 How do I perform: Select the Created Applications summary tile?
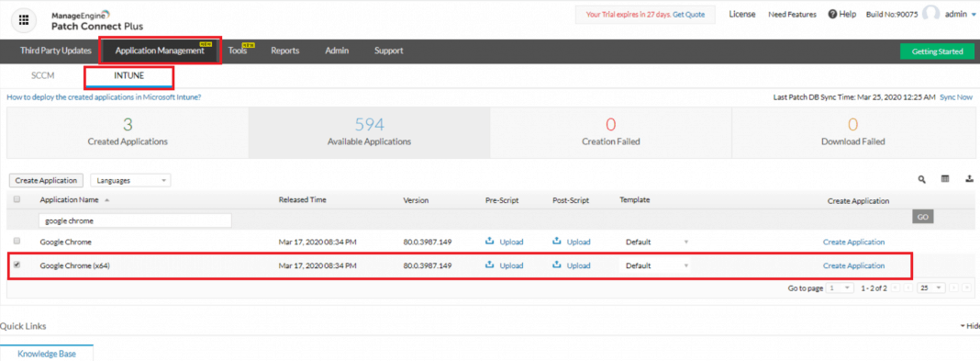coord(128,132)
